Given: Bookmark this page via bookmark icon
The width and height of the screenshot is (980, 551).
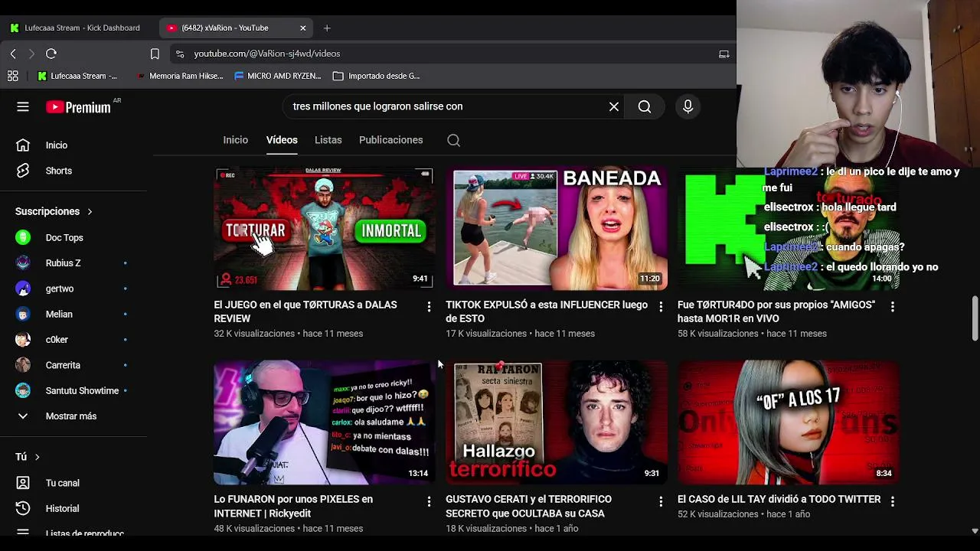Looking at the screenshot, I should [x=155, y=54].
